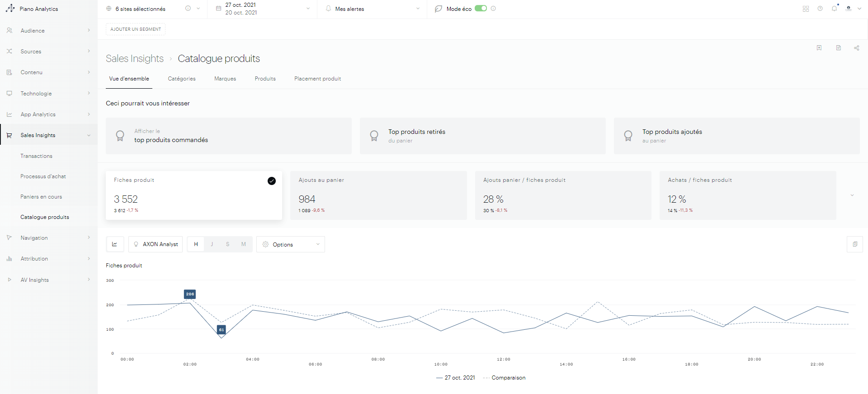The height and width of the screenshot is (394, 868).
Task: Disable the Mode éco switch
Action: [481, 9]
